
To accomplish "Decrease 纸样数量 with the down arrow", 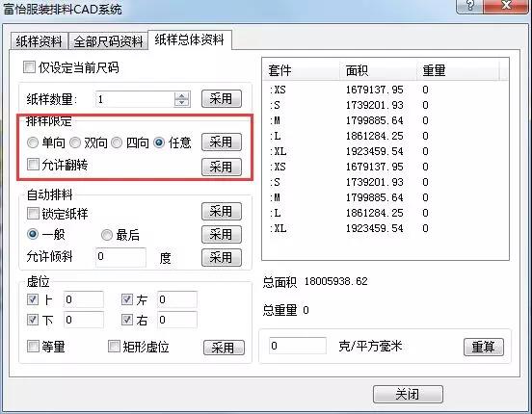I will point(182,103).
